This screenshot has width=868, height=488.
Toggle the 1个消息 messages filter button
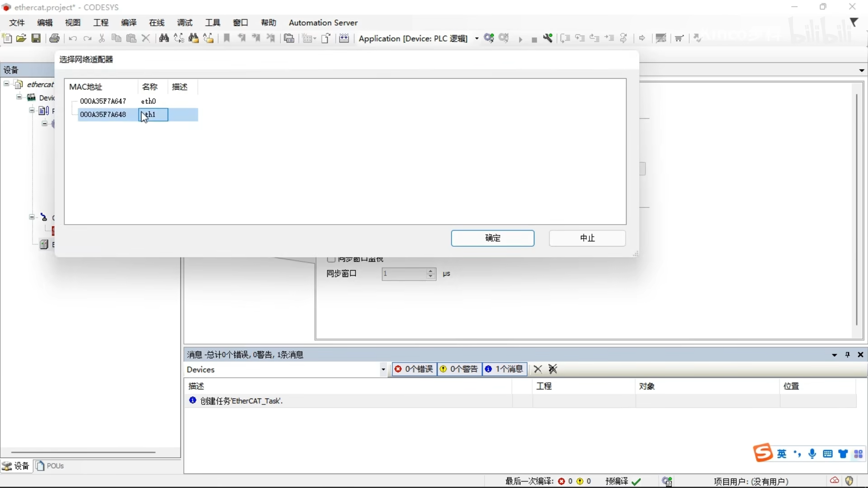click(x=505, y=369)
